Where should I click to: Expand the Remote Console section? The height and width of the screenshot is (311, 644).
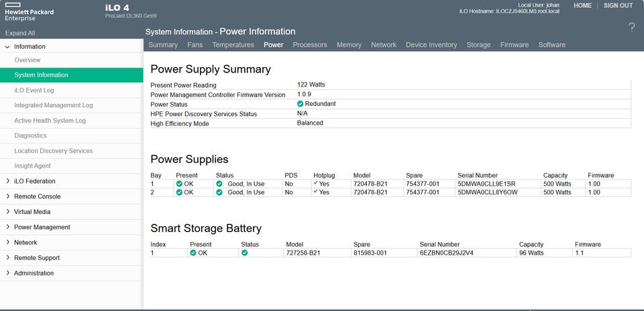7,196
